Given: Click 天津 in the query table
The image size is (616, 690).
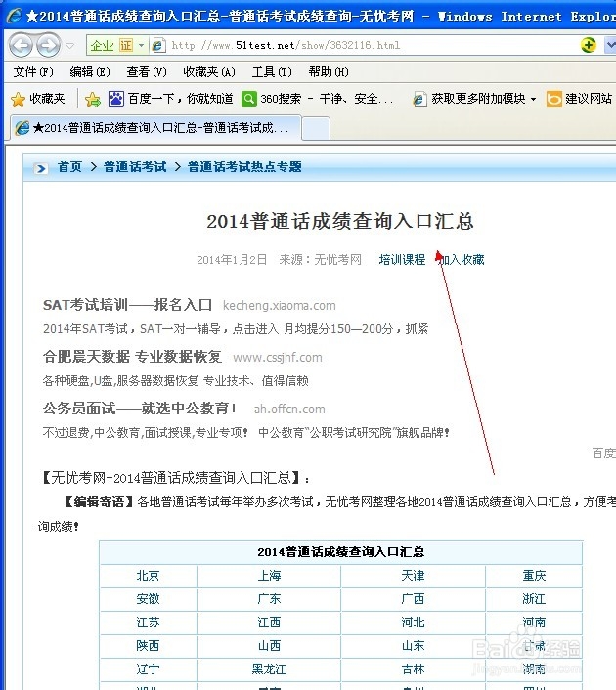Looking at the screenshot, I should [x=413, y=575].
